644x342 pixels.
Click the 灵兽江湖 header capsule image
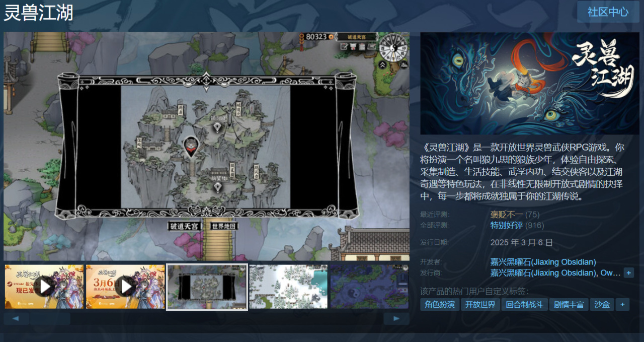pos(530,83)
